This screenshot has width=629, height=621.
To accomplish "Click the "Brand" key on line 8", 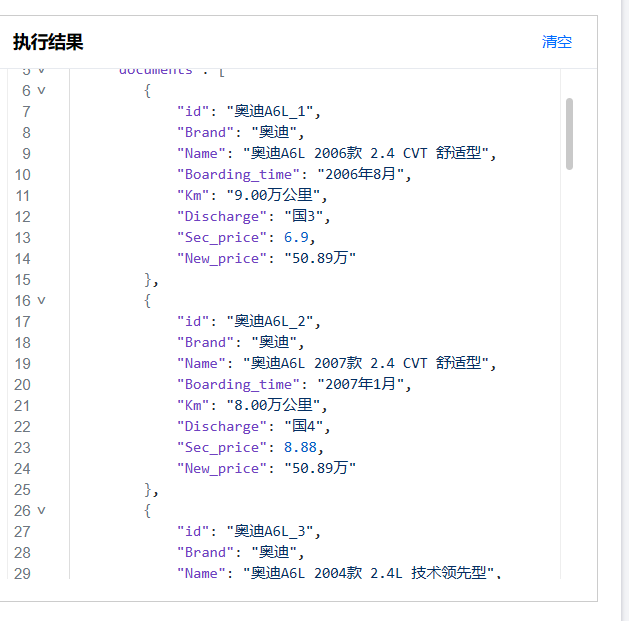I will (x=205, y=132).
